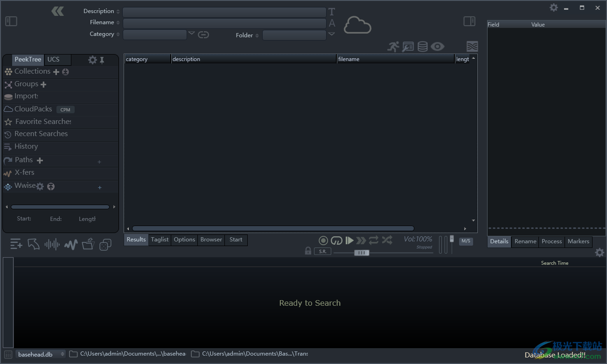Open the Folder combo box
This screenshot has width=607, height=364.
(x=294, y=35)
